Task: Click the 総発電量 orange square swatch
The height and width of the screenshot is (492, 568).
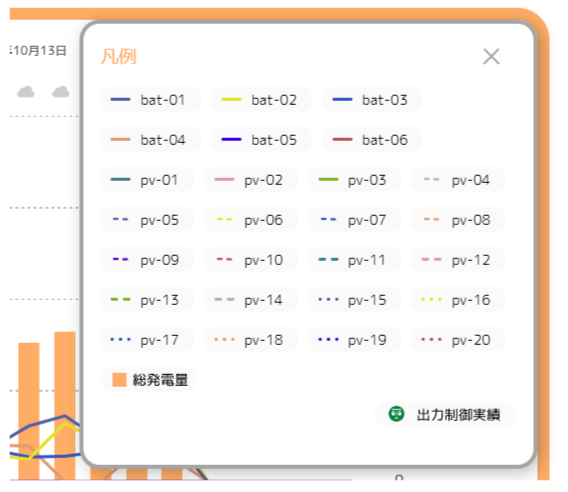Action: (x=119, y=380)
